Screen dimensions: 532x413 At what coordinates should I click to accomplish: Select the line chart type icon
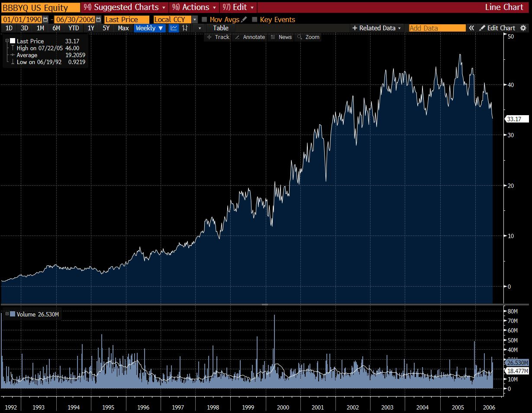[x=174, y=28]
